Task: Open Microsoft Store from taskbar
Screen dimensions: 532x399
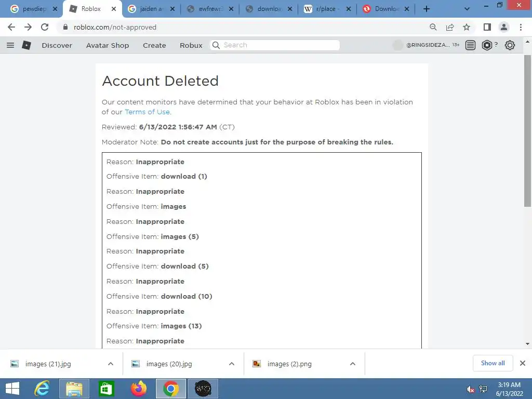Action: tap(106, 389)
